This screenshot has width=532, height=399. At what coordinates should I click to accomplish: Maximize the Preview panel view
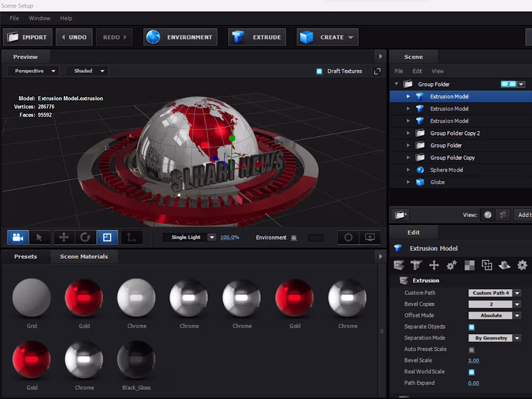tap(377, 71)
